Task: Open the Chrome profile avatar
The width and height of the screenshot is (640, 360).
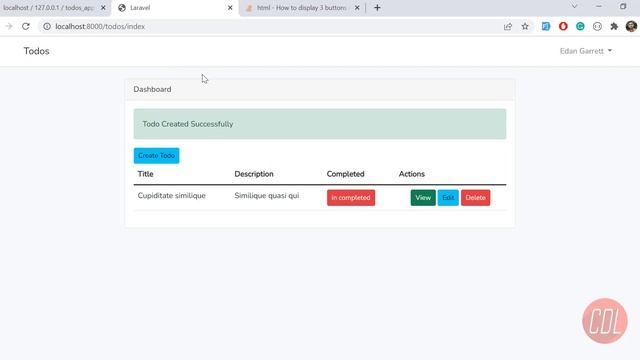Action: (x=631, y=27)
